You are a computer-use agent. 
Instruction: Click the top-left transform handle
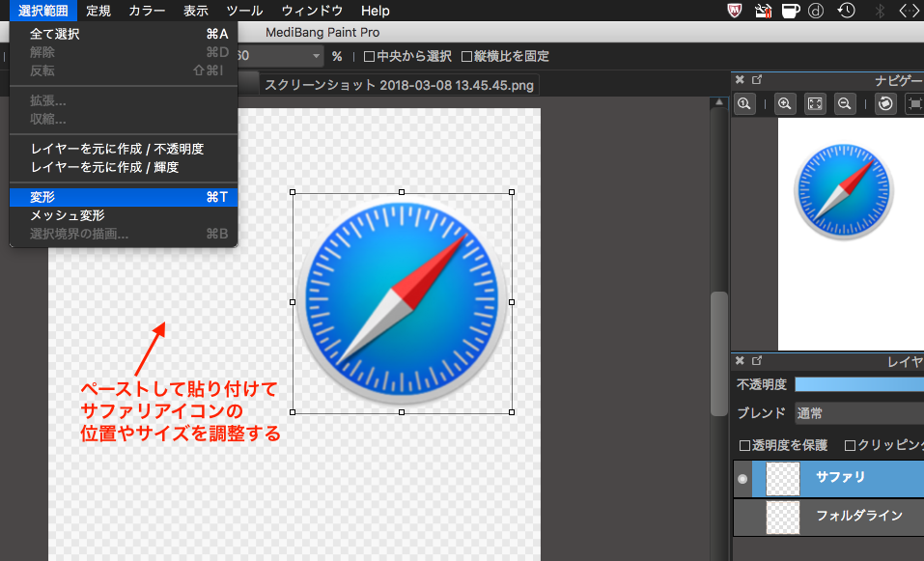[x=293, y=193]
